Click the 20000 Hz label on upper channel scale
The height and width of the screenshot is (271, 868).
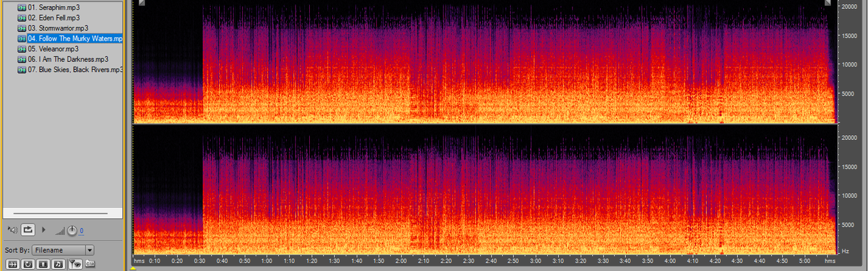point(850,6)
